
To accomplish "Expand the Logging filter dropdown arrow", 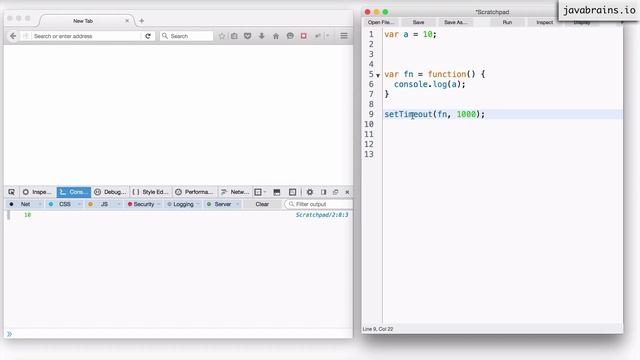I will coord(198,204).
